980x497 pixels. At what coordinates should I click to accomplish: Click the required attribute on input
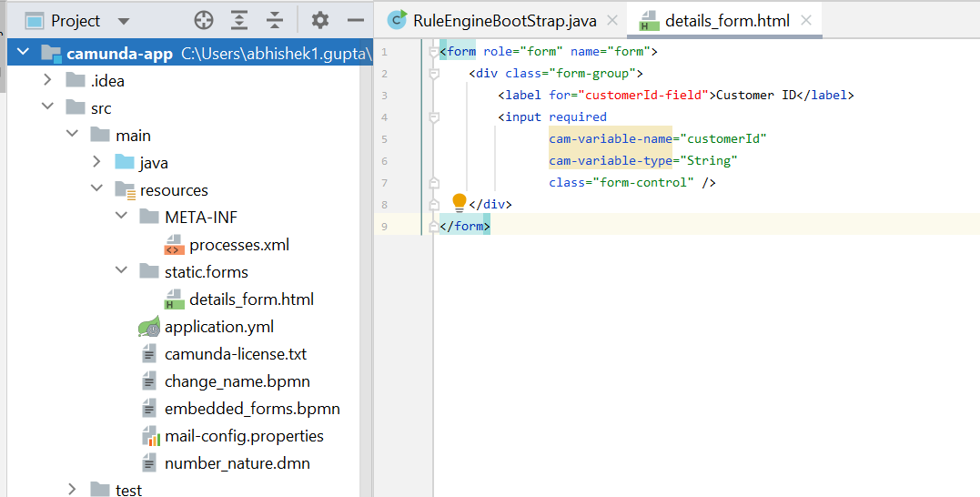(578, 117)
